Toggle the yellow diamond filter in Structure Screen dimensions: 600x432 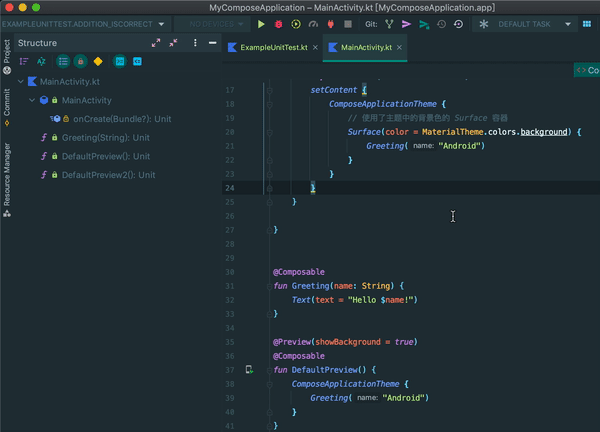[x=98, y=61]
